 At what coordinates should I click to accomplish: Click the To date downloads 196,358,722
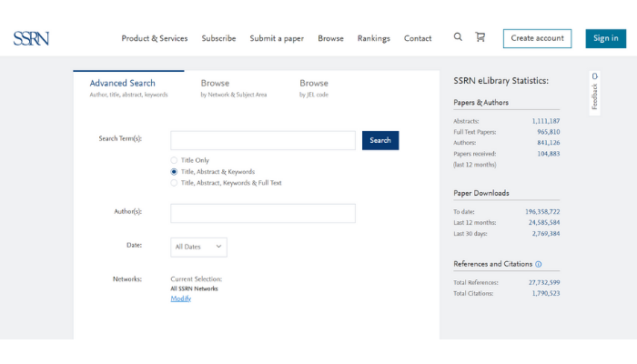[x=542, y=212]
